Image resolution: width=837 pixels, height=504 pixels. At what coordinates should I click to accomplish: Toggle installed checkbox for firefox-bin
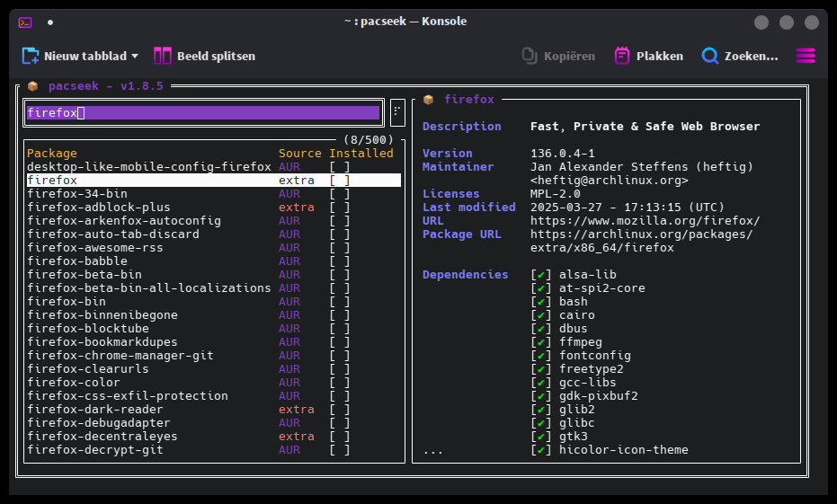point(340,301)
